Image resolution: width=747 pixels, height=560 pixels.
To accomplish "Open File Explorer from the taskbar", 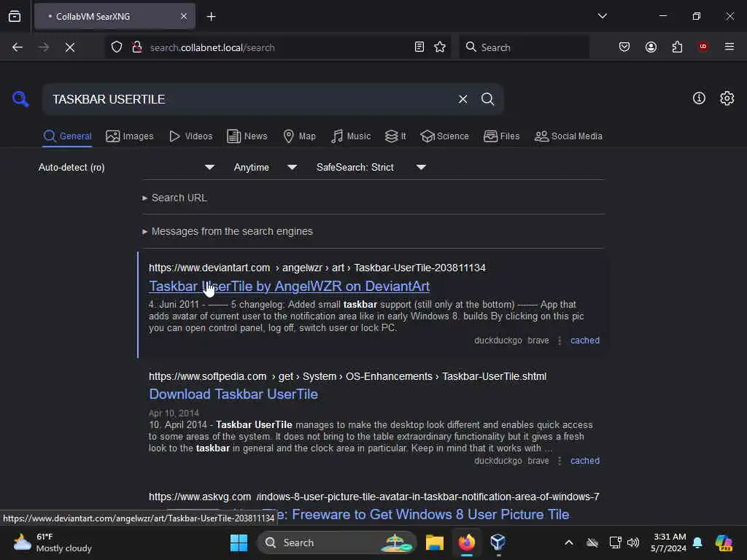I will (435, 542).
